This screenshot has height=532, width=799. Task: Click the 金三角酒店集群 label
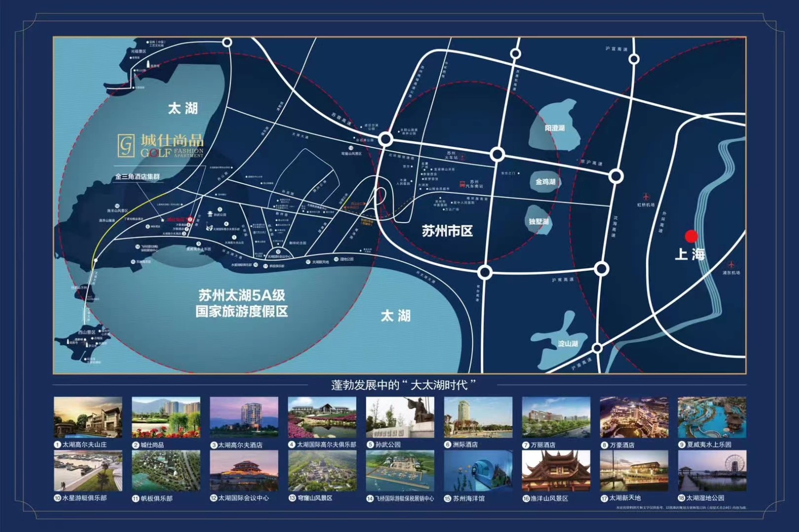click(x=137, y=177)
